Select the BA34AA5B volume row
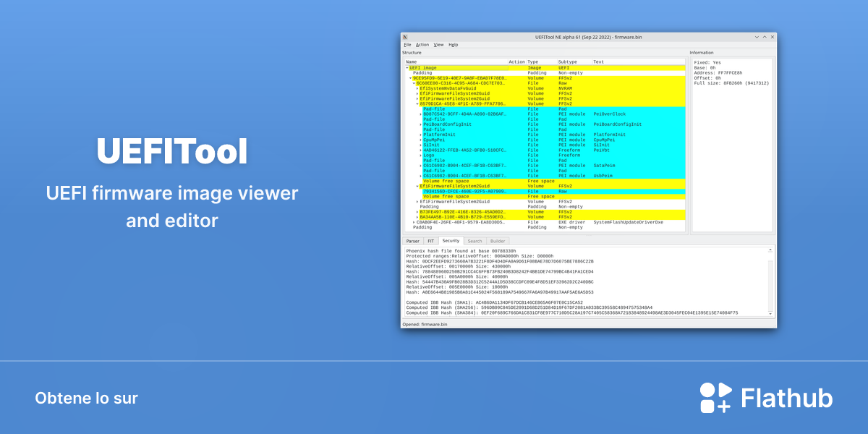 (545, 216)
